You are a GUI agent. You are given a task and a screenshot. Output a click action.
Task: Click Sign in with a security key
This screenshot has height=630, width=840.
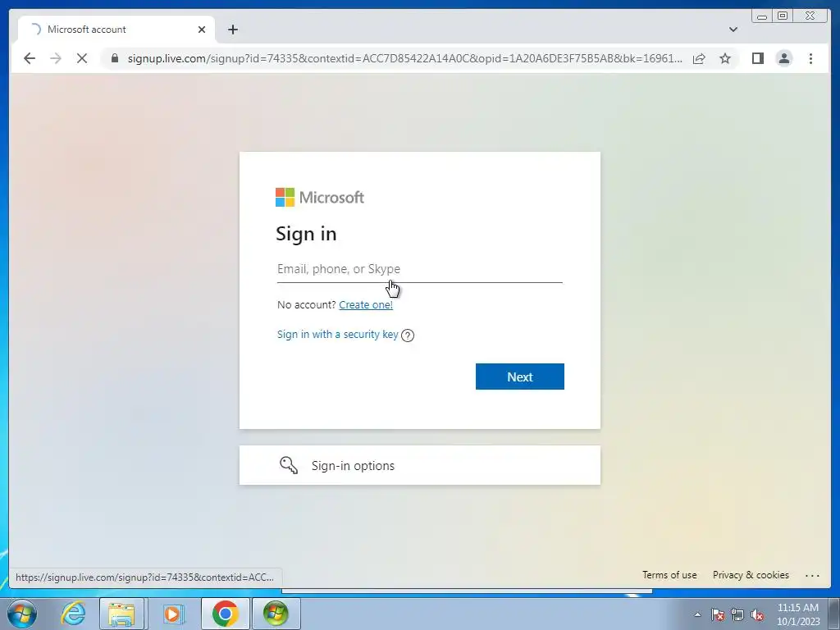pyautogui.click(x=337, y=335)
